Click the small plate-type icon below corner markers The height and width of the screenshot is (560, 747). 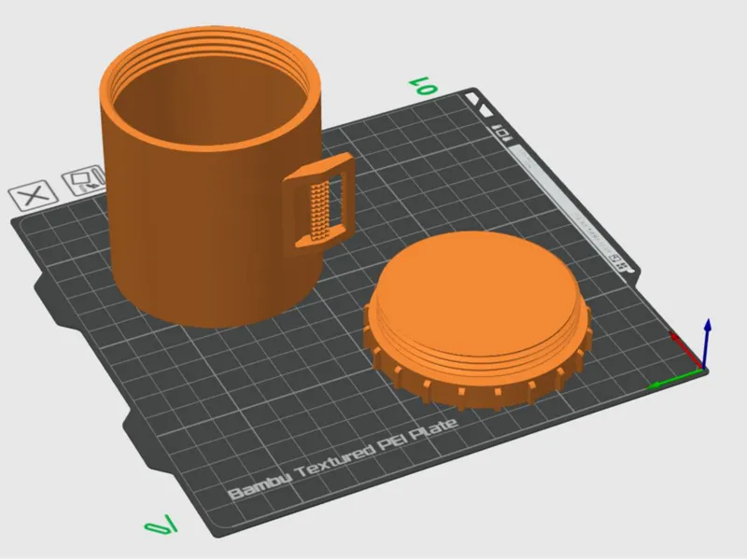tap(502, 133)
